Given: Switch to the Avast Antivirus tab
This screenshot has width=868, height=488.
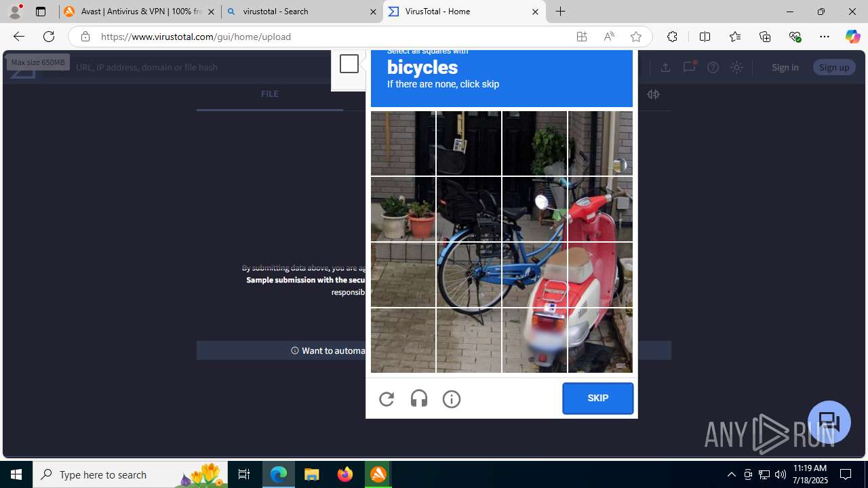Looking at the screenshot, I should [140, 12].
